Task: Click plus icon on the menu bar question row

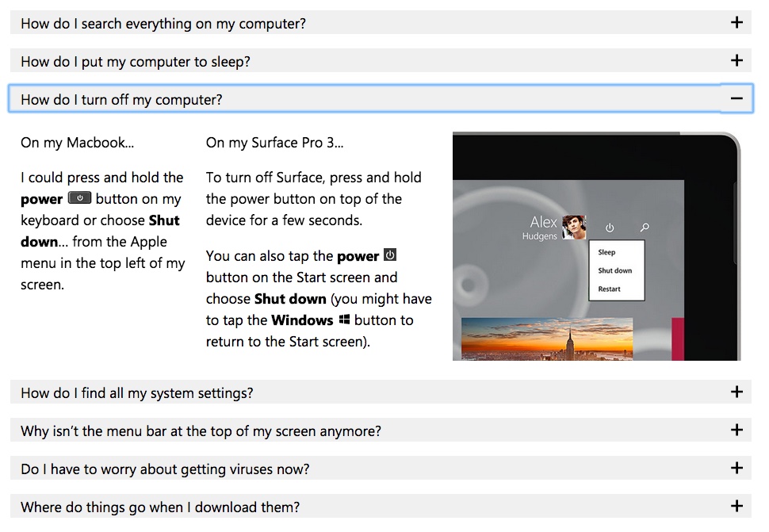Action: coord(736,430)
